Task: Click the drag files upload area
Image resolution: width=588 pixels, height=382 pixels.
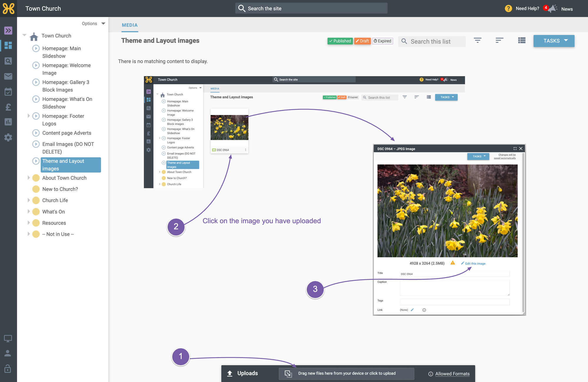Action: [346, 373]
